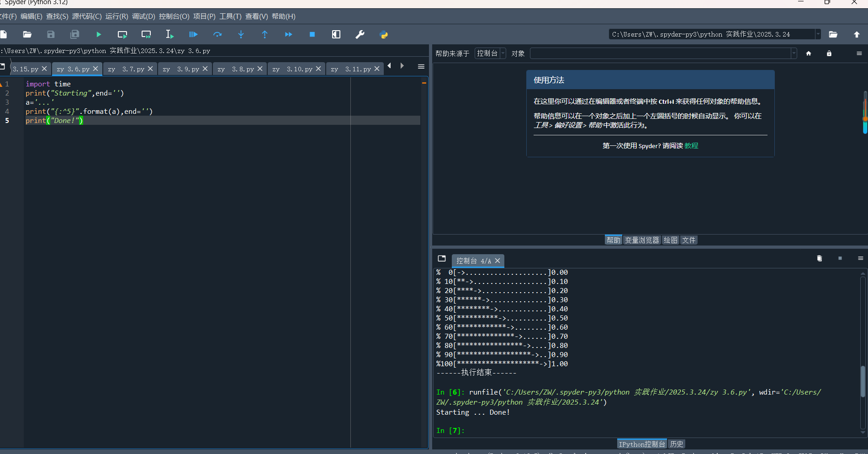Viewport: 868px width, 454px height.
Task: Open editor options hamburger menu
Action: [x=421, y=67]
